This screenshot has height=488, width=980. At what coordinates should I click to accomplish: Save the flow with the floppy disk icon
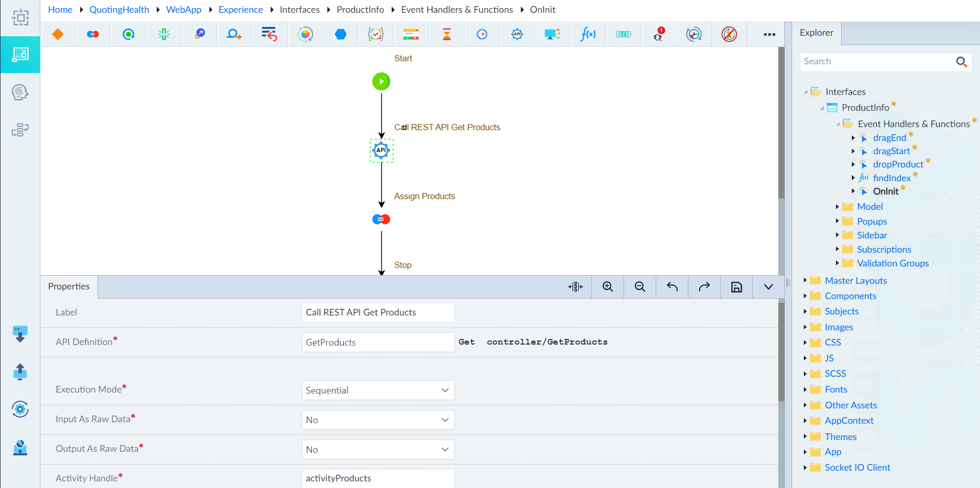coord(736,287)
